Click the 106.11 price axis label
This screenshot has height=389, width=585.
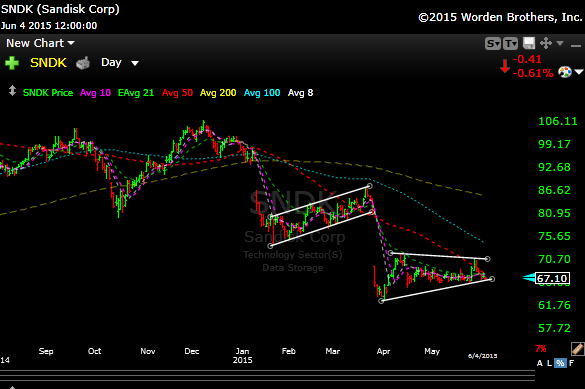pos(558,121)
